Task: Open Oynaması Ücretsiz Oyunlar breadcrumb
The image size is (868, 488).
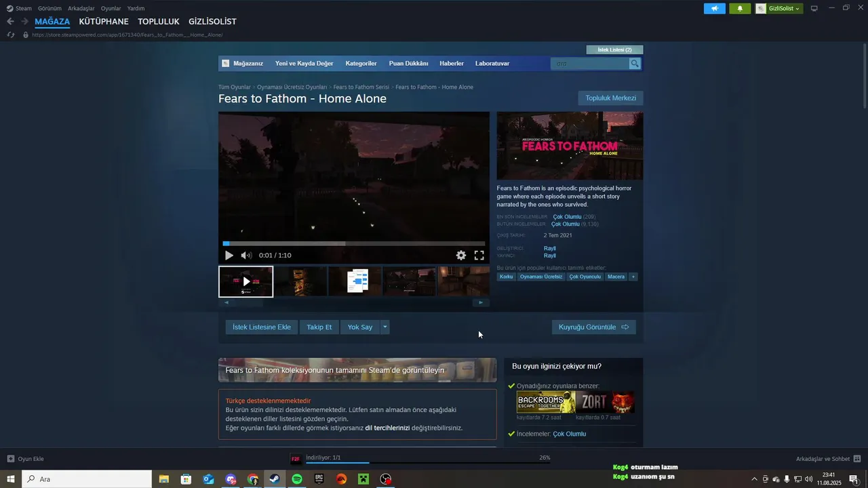Action: 292,87
